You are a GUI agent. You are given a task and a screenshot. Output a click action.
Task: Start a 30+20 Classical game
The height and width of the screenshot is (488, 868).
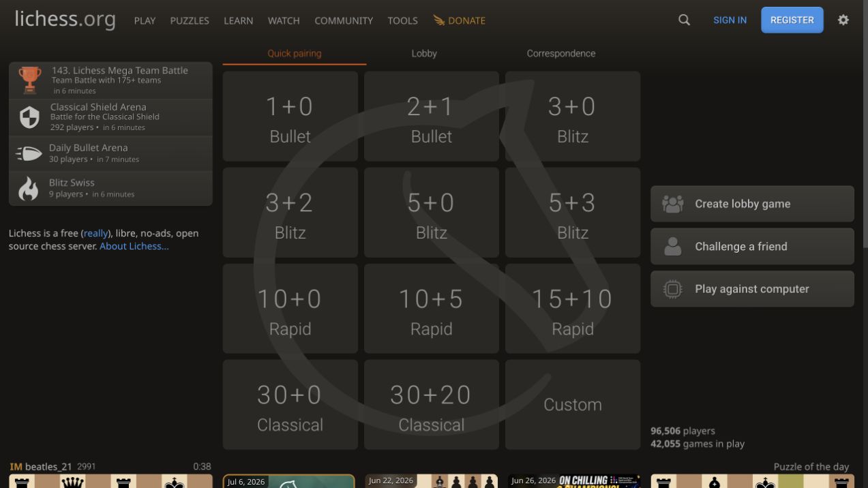coord(431,405)
